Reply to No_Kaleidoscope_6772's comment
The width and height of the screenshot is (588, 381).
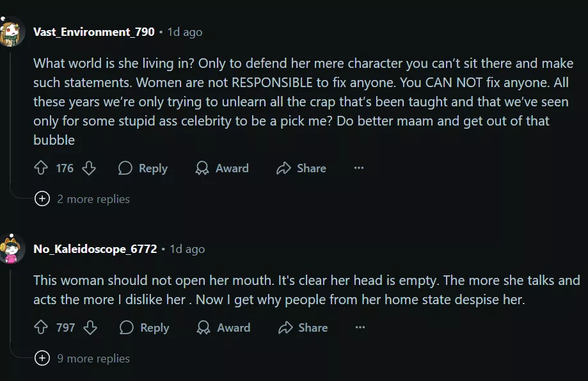coord(145,328)
